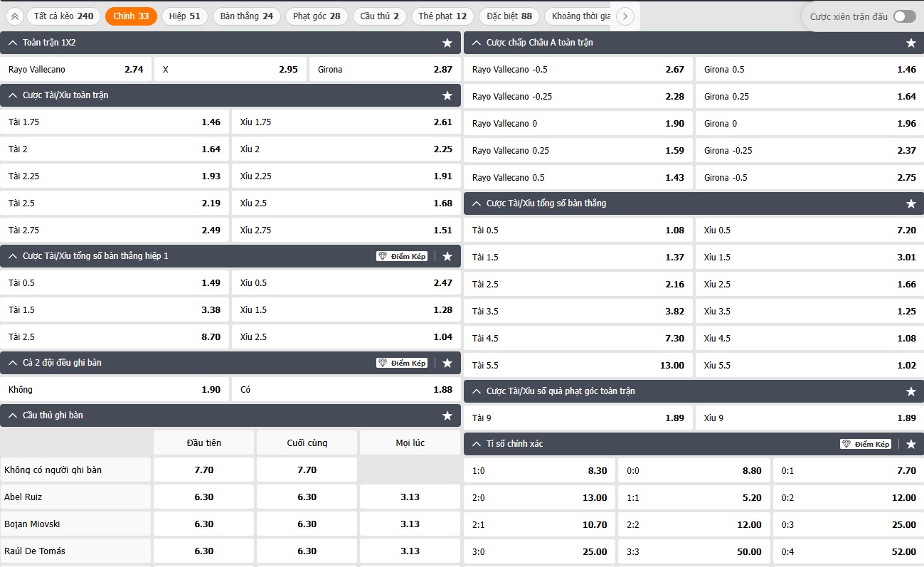The width and height of the screenshot is (924, 567).
Task: Pick Không for both teams scoring 1.90
Action: coord(115,390)
